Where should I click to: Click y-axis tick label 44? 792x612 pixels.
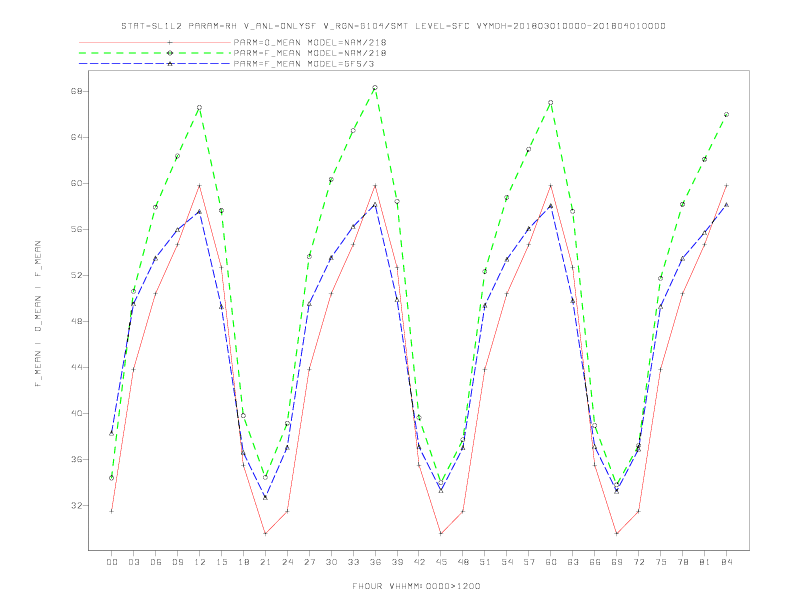[76, 367]
